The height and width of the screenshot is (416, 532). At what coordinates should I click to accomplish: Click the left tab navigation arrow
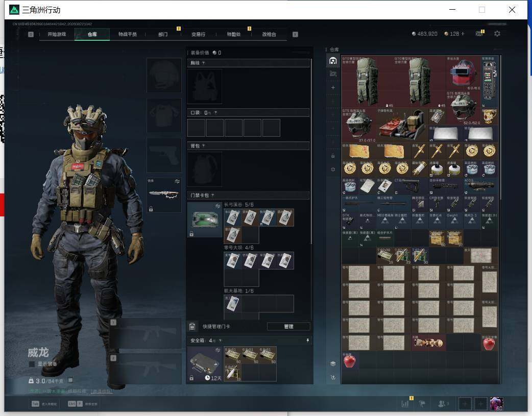(31, 34)
